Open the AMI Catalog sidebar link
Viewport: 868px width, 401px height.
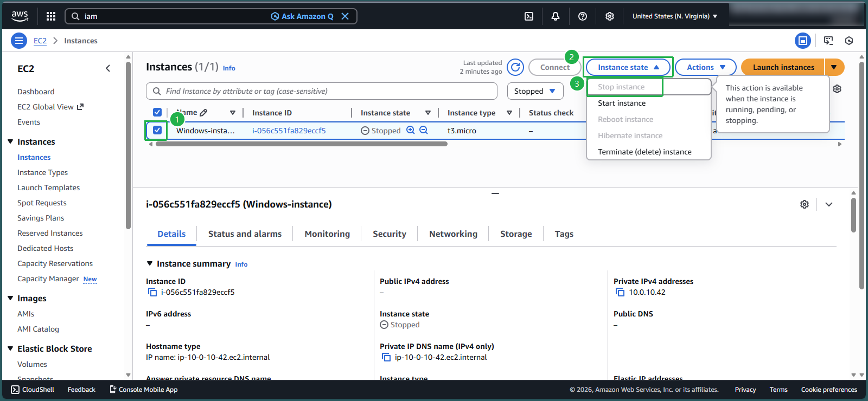[38, 329]
